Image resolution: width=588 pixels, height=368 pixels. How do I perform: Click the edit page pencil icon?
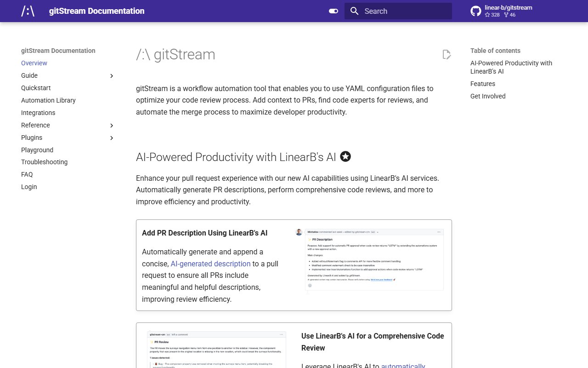[x=447, y=54]
